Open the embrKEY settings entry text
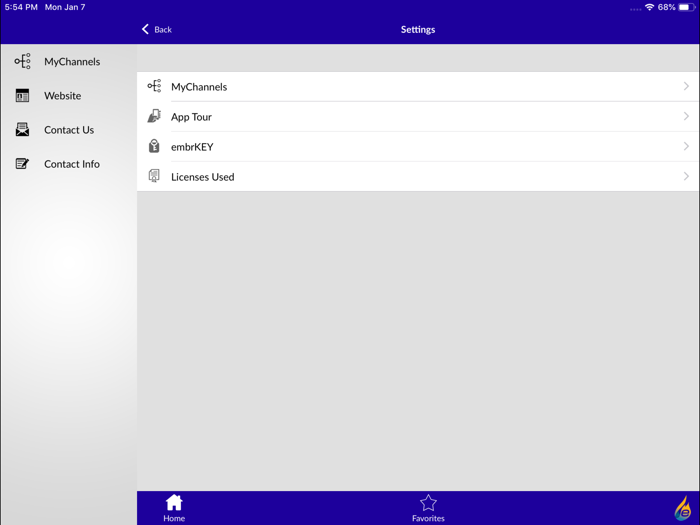 [x=192, y=147]
